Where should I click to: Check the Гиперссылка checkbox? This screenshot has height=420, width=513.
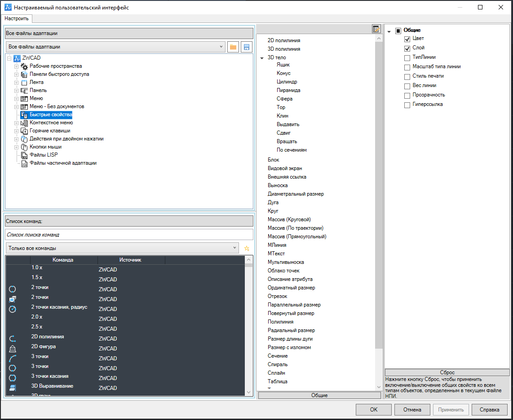click(407, 105)
